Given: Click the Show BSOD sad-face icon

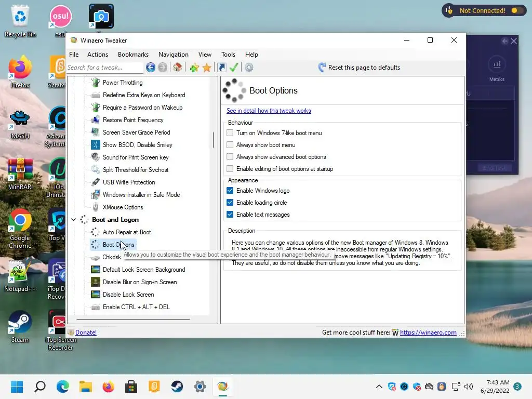Looking at the screenshot, I should point(96,145).
